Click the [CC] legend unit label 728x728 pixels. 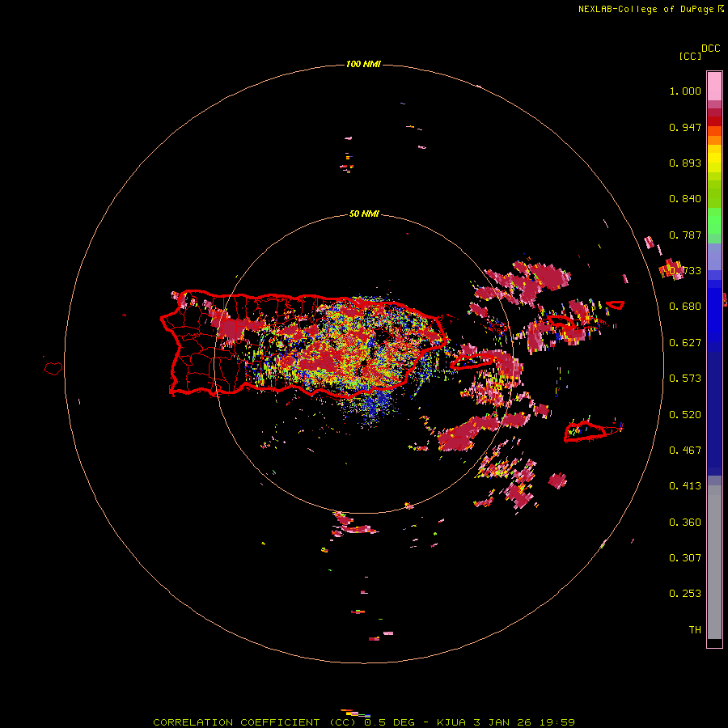pyautogui.click(x=690, y=56)
